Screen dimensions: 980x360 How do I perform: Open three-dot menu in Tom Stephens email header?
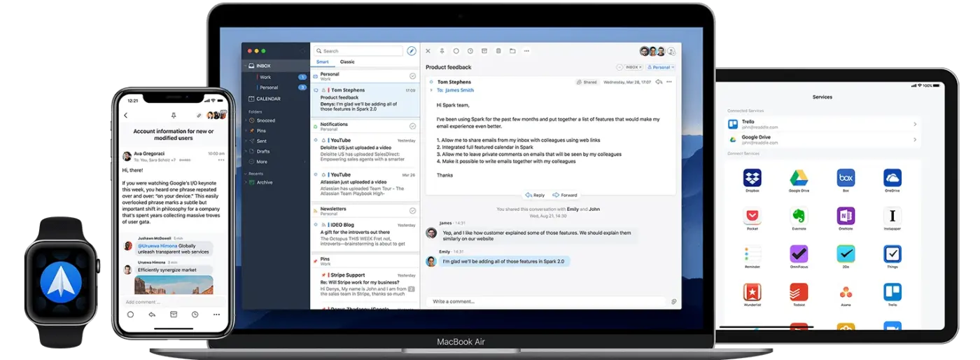point(669,82)
